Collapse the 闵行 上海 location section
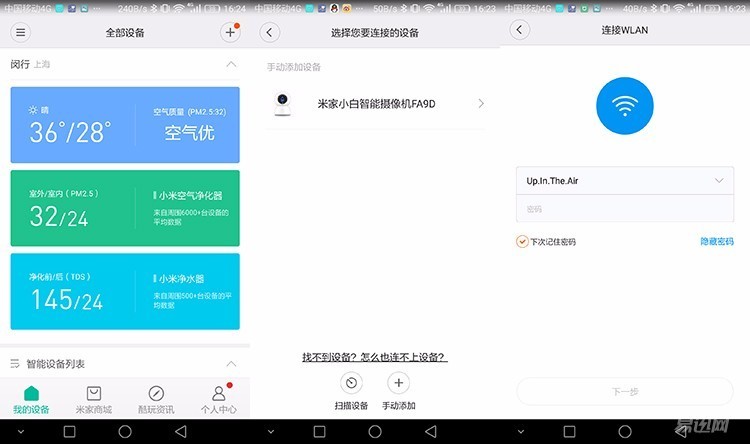750x444 pixels. [231, 64]
